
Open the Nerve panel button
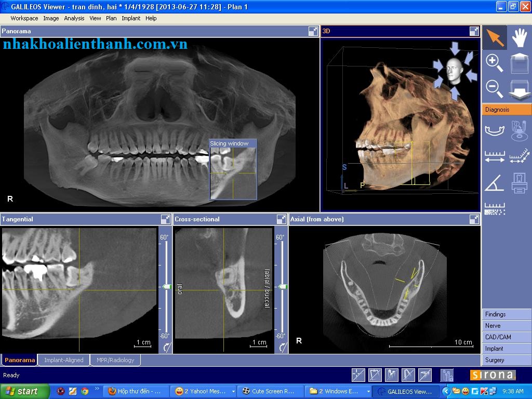click(x=507, y=326)
